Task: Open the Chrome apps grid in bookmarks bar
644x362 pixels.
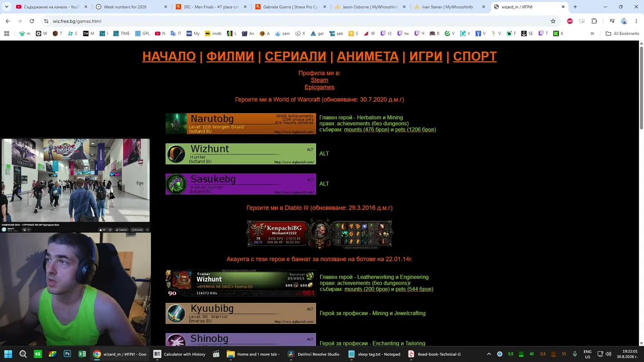Action: click(7, 34)
